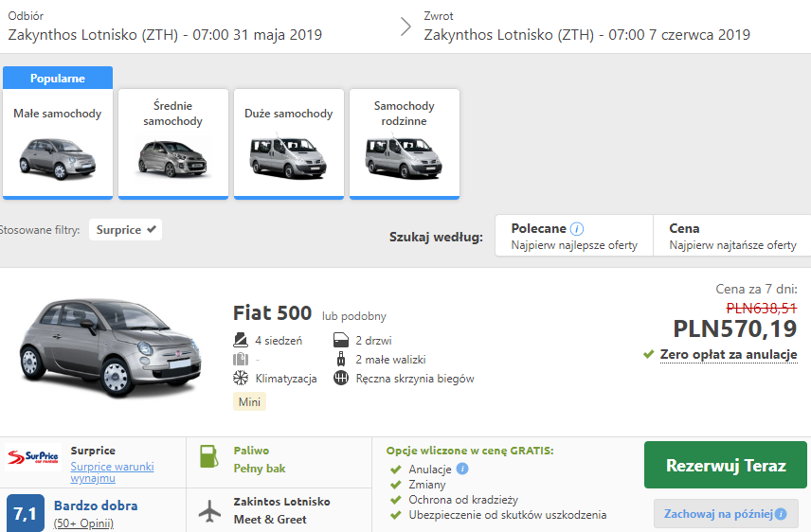Click the manual gearbox icon

(x=341, y=379)
